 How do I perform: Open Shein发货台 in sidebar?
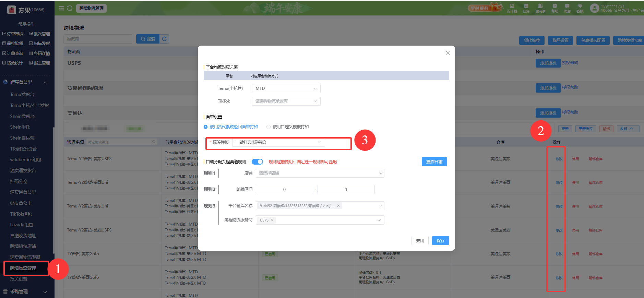[x=22, y=116]
